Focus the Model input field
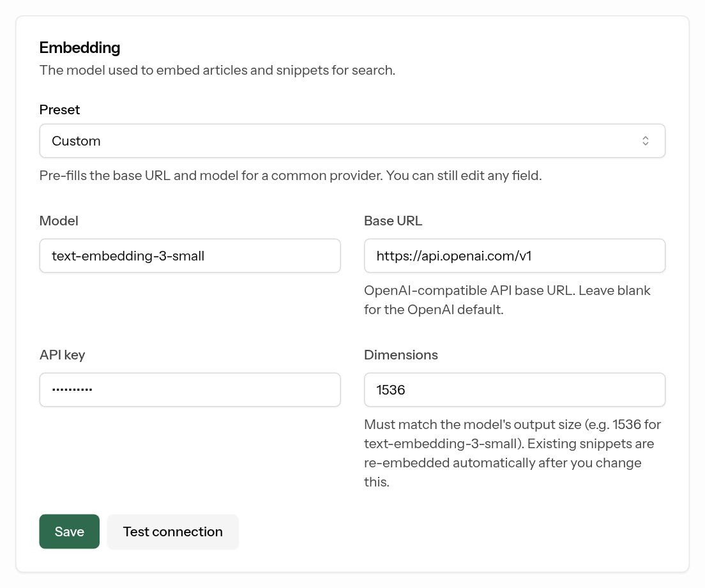705x588 pixels. tap(190, 256)
